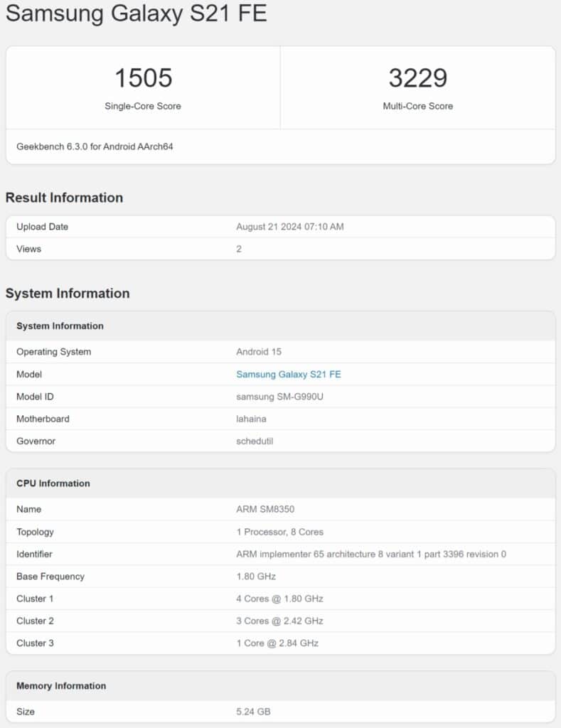Select the multi-core score 3229
561x728 pixels.
418,77
